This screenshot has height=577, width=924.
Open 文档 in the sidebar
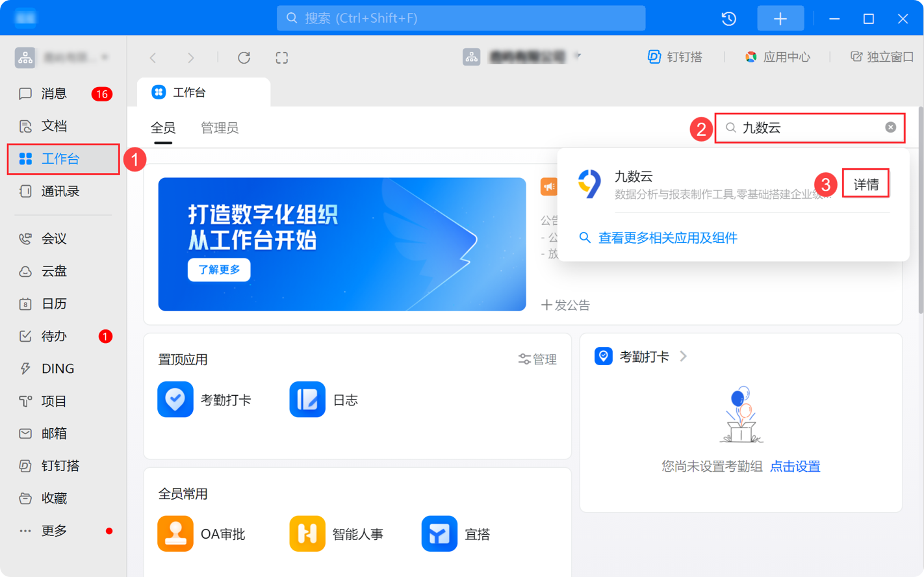63,126
